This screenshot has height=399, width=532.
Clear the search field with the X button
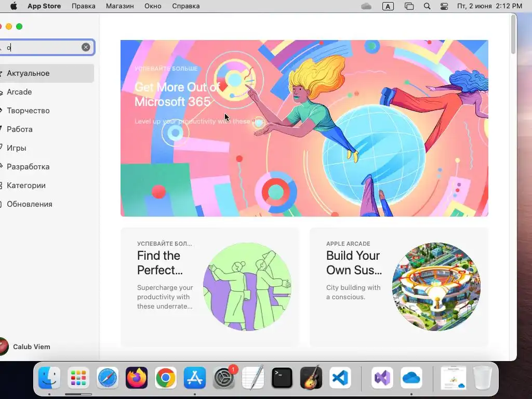(x=86, y=47)
